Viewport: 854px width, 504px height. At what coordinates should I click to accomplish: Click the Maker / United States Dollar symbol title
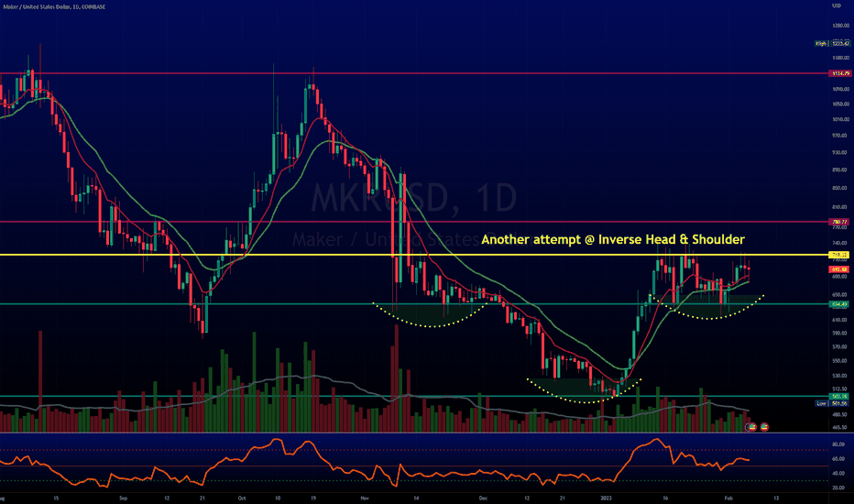coord(54,6)
